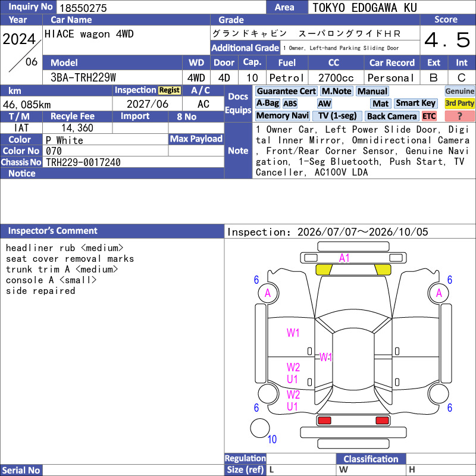Click the red ETC badge
Screen dimensions: 476x476
click(x=429, y=116)
